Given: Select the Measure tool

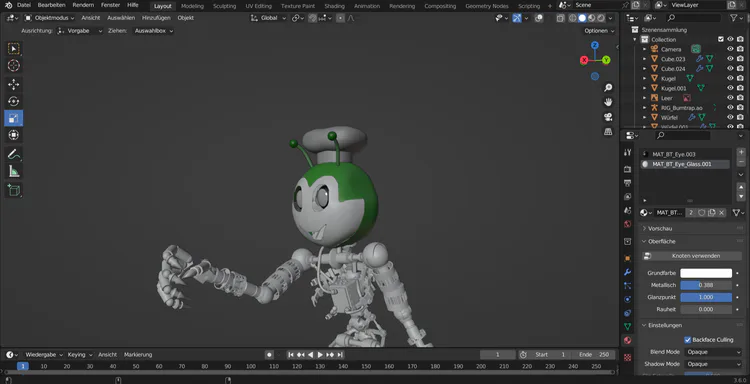Looking at the screenshot, I should click(13, 171).
